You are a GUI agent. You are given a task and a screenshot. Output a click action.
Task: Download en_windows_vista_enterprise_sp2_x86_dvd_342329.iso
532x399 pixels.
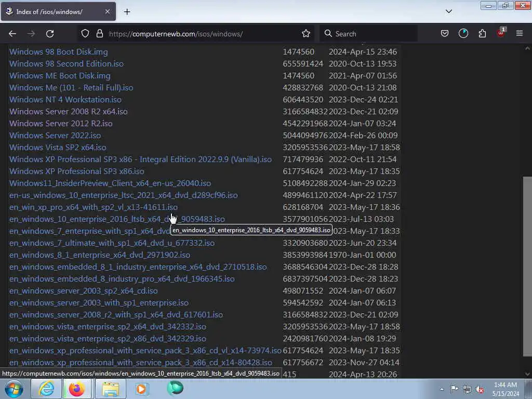coord(108,338)
